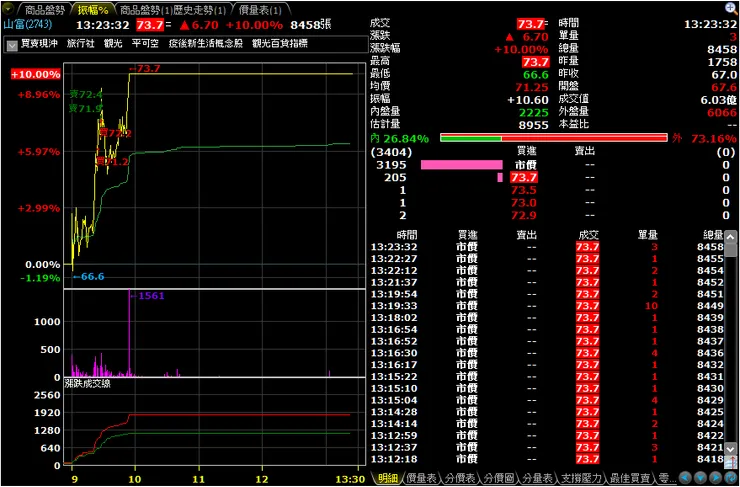Click the 73.7 bid price in order book
Screen dimensions: 740x487
coord(523,178)
